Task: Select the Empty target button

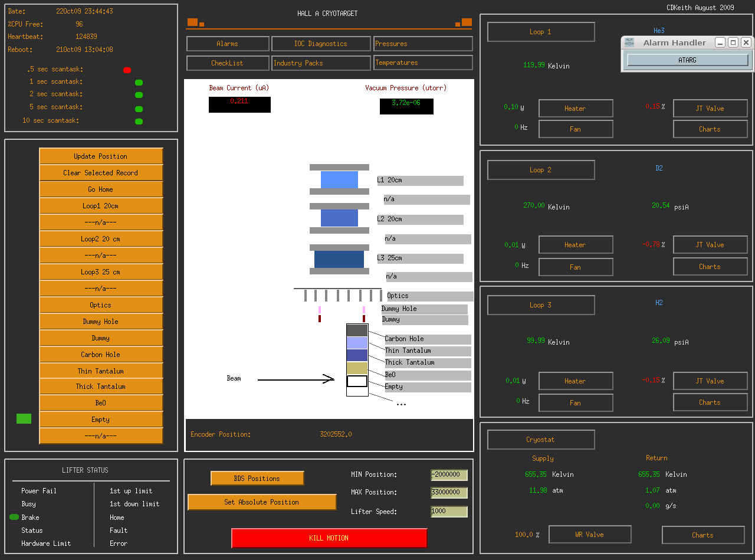Action: click(101, 420)
